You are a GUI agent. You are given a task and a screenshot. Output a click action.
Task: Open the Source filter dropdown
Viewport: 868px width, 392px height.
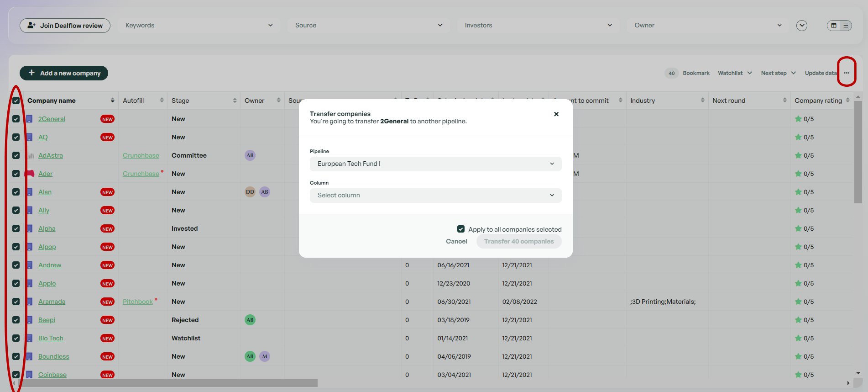(368, 26)
